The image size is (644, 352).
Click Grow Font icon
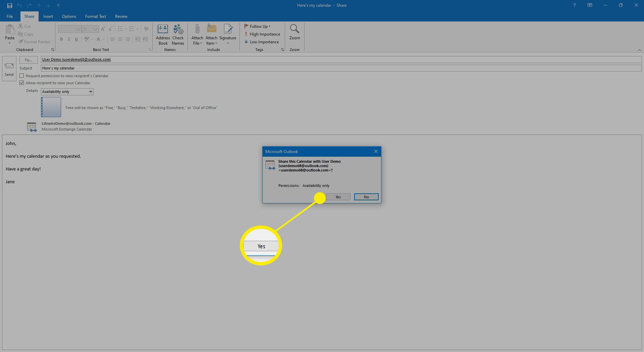tap(103, 29)
